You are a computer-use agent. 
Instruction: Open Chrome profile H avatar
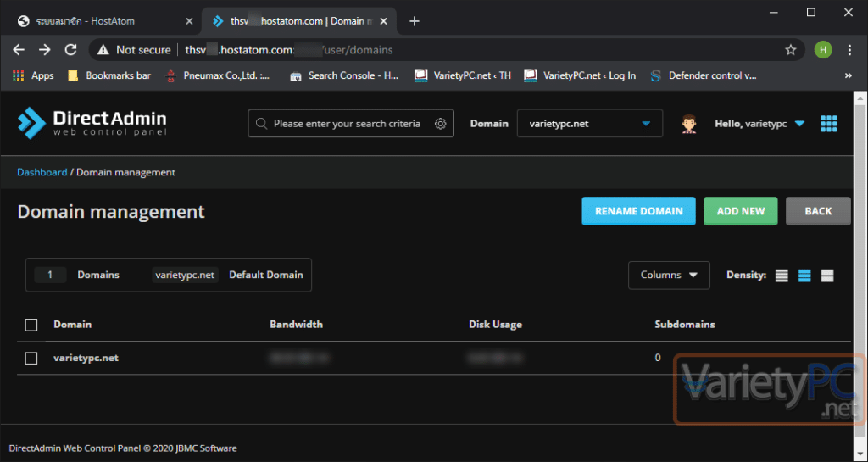823,50
